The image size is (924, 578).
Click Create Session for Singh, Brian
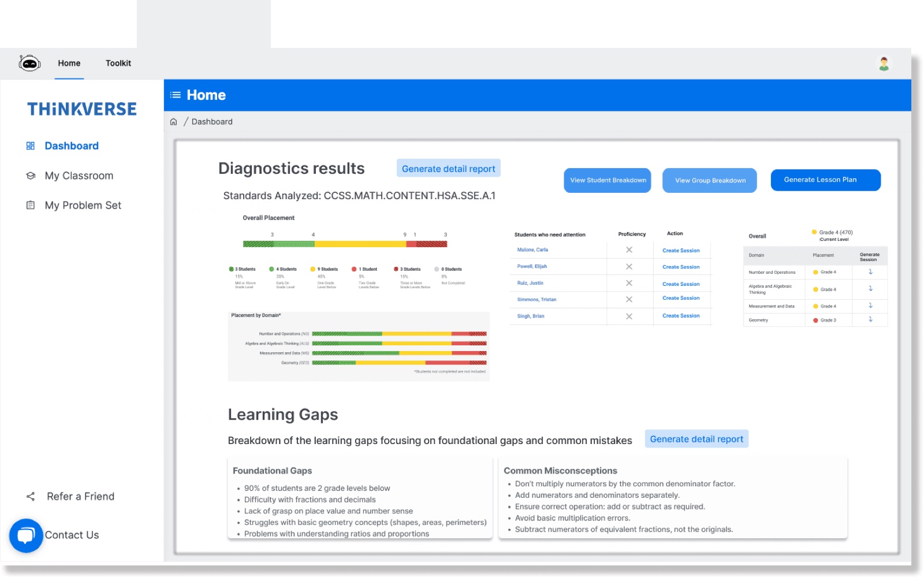click(681, 316)
